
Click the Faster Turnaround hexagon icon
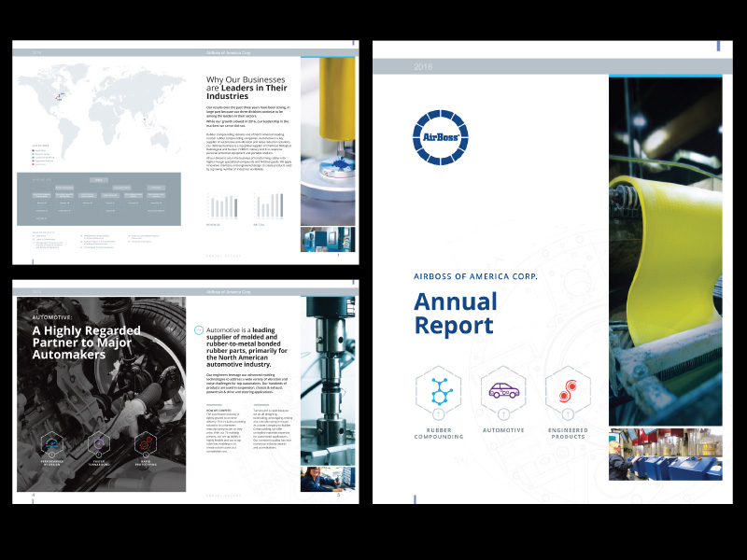99,444
